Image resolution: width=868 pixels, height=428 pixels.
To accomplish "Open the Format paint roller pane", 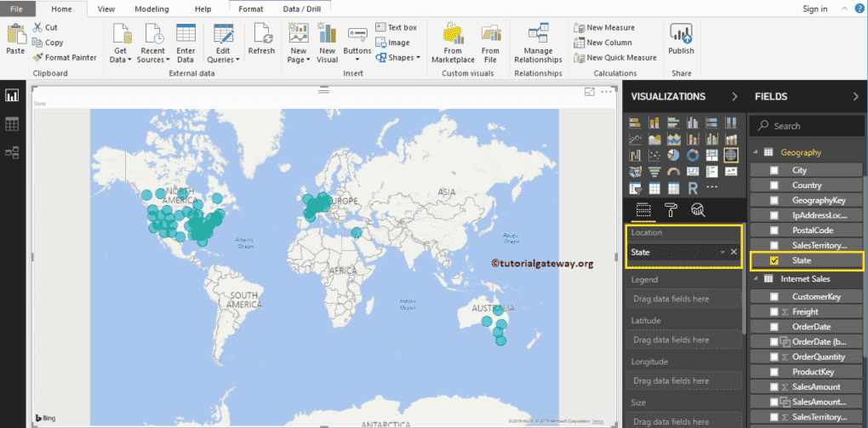I will click(671, 210).
